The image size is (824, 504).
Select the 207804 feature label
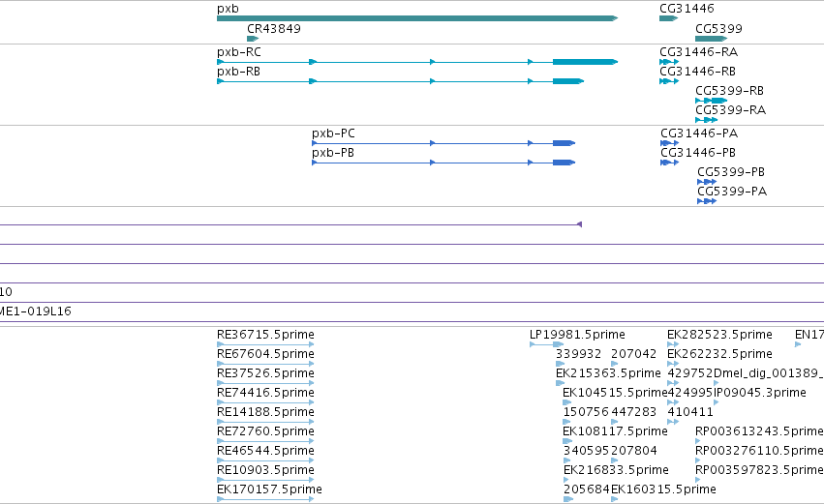(x=634, y=452)
